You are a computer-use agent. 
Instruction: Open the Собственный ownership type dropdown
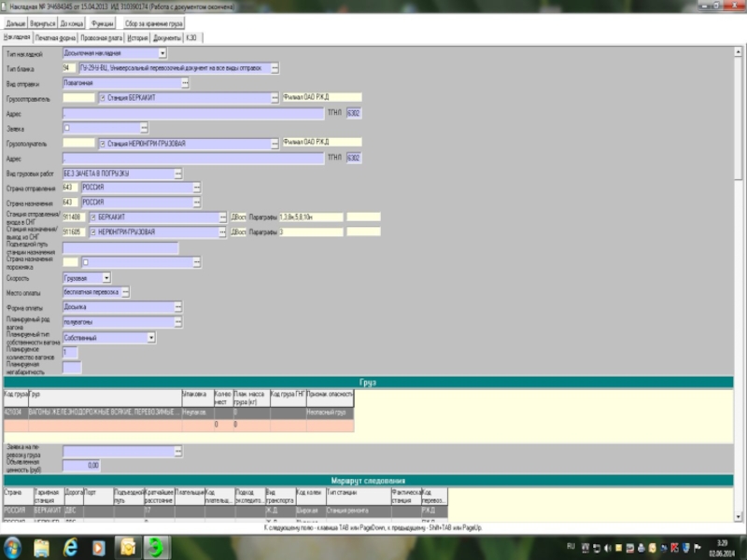[150, 337]
